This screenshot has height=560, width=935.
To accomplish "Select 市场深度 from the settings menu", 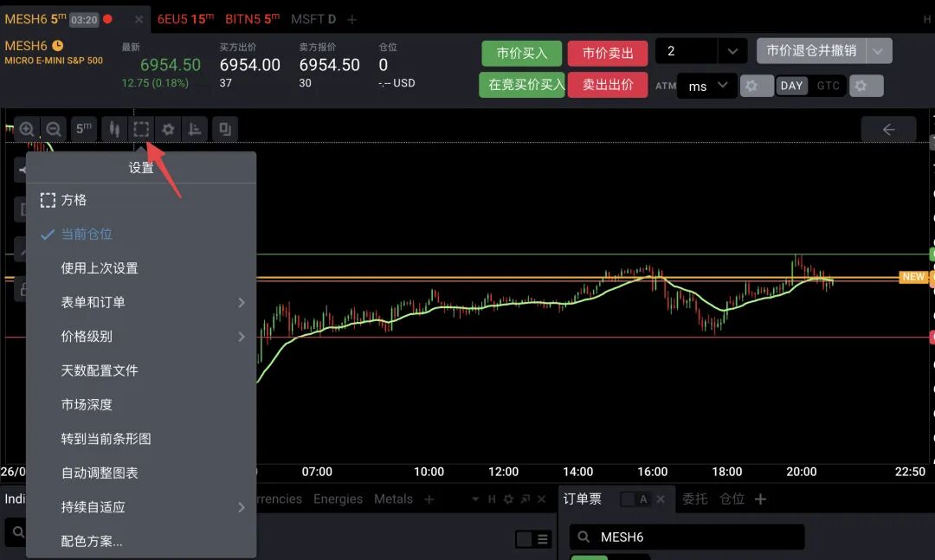I will (x=87, y=404).
